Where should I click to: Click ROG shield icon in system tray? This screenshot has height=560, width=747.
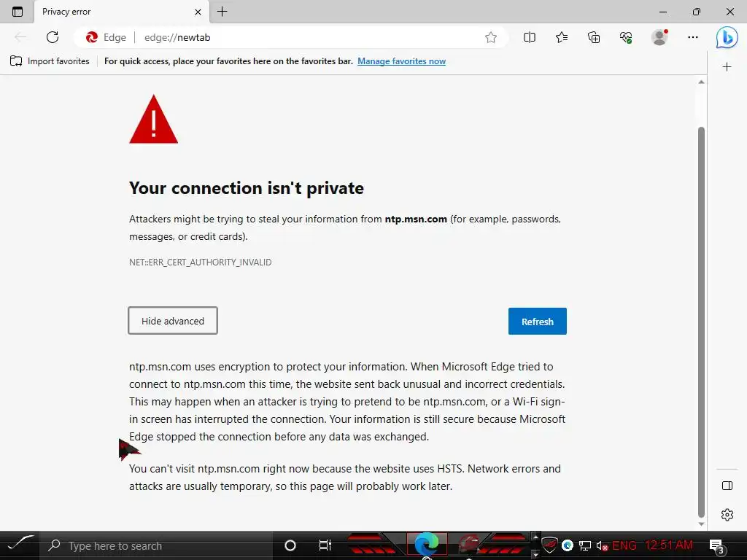pyautogui.click(x=550, y=545)
